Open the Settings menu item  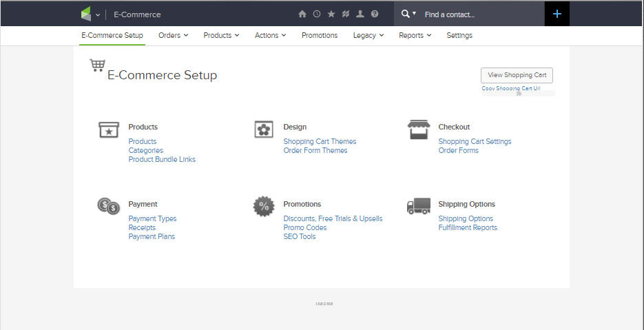click(x=459, y=35)
